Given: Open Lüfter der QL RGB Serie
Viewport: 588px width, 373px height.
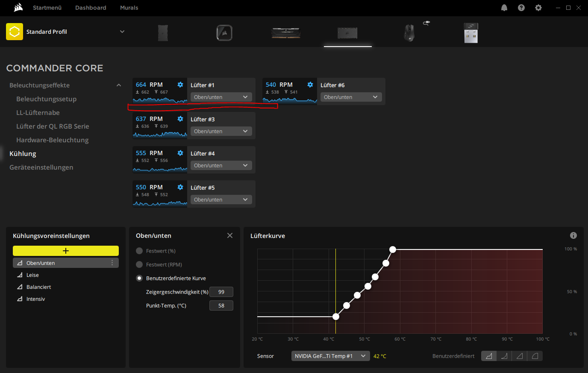Looking at the screenshot, I should (x=53, y=126).
